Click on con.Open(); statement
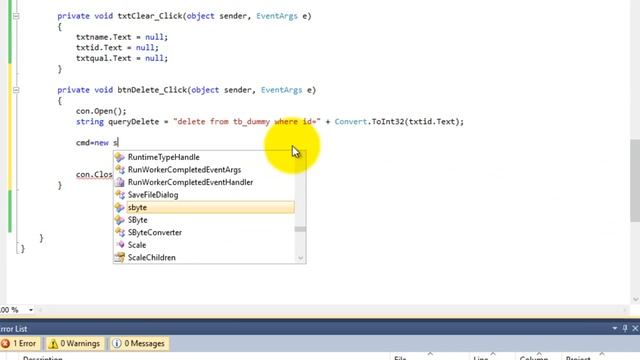This screenshot has height=360, width=640. point(101,111)
